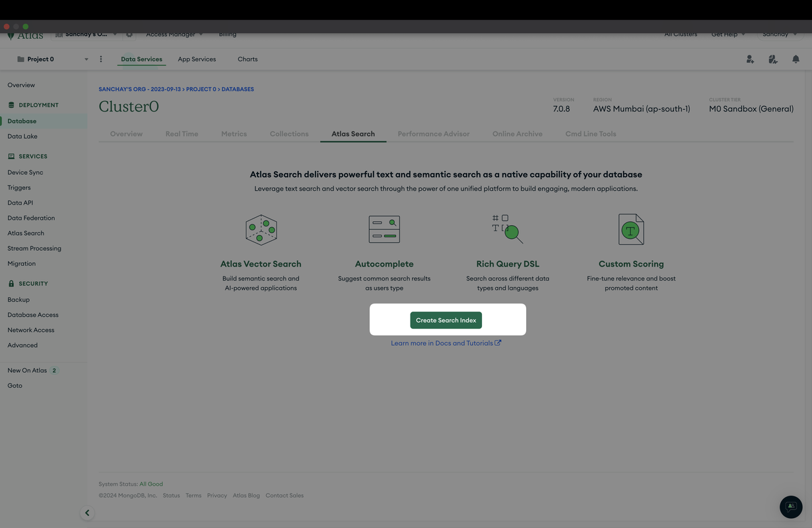Open the project options three-dot menu
Screen dimensions: 812x528
101,59
